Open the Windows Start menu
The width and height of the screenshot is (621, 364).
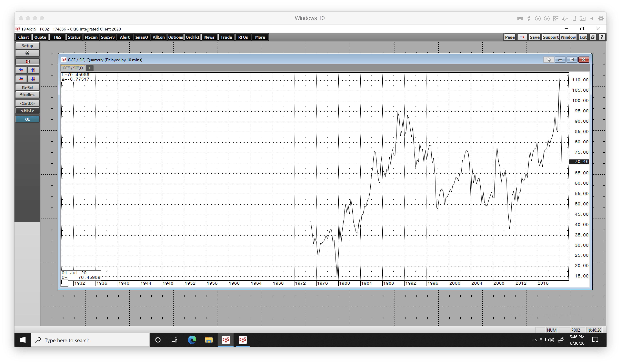23,340
